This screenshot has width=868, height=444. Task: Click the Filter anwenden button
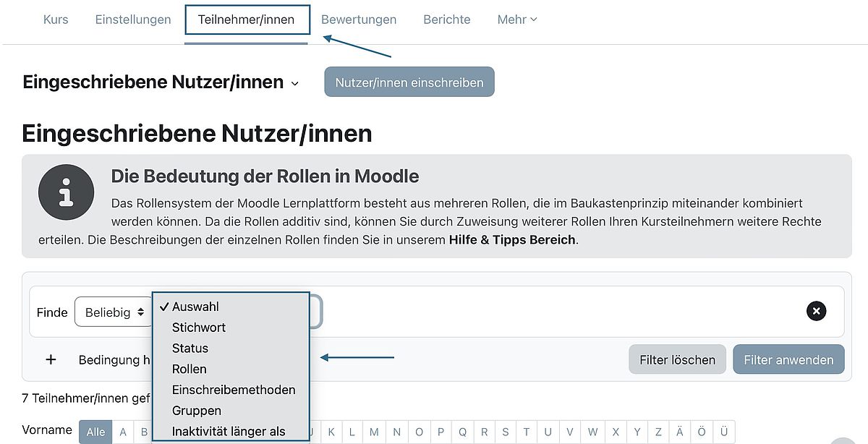(x=788, y=359)
